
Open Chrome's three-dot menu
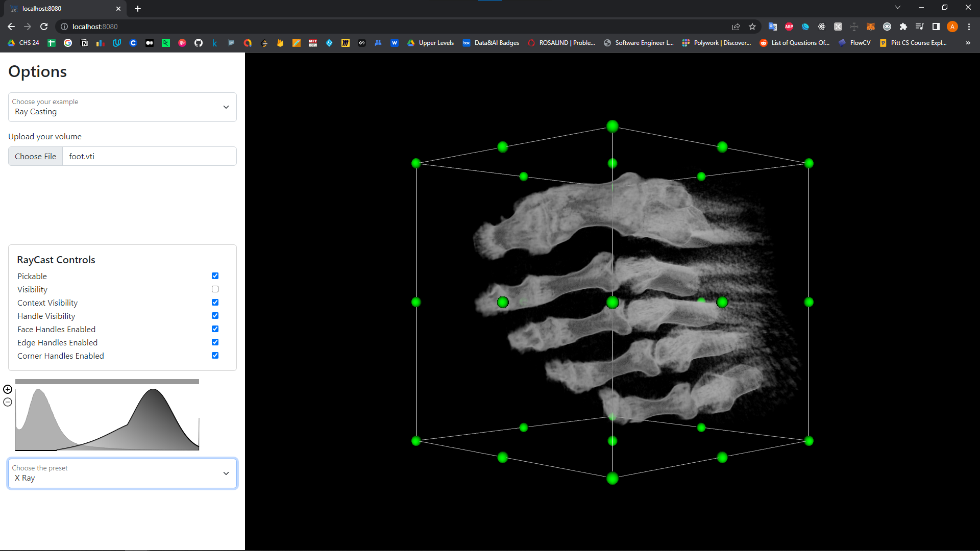point(969,27)
